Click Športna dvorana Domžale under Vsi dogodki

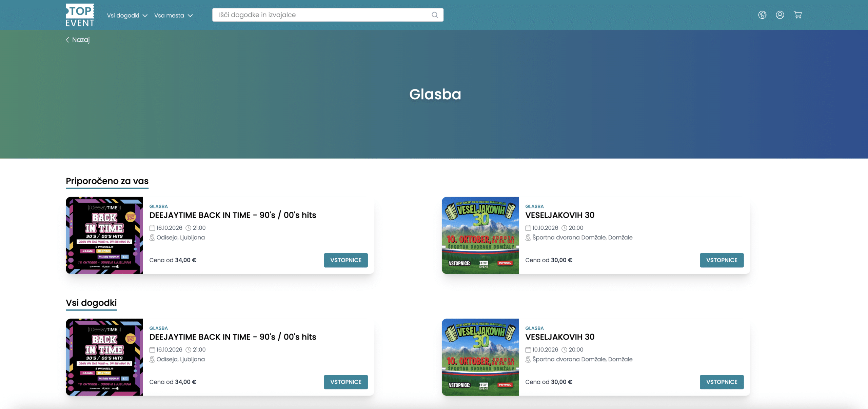click(x=583, y=359)
